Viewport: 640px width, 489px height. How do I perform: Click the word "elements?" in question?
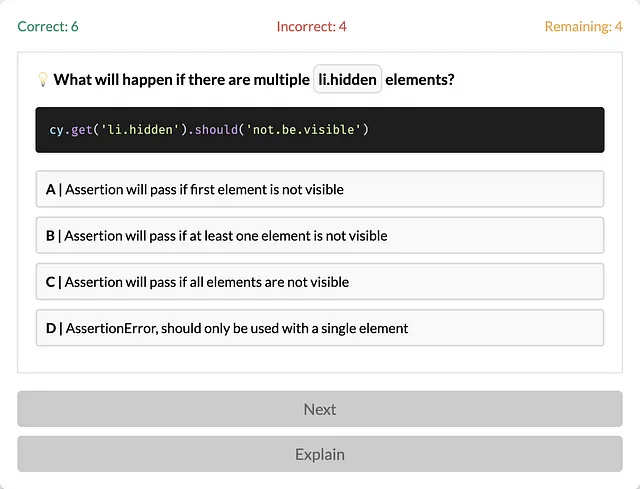tap(420, 79)
